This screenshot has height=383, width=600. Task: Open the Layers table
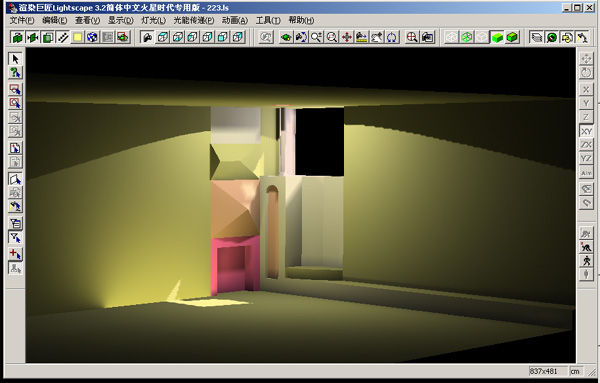pyautogui.click(x=536, y=37)
